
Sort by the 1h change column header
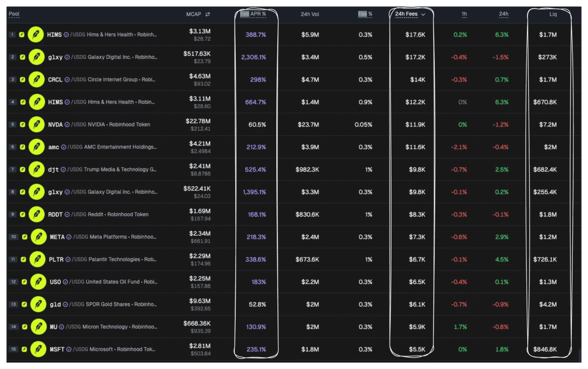[x=464, y=14]
